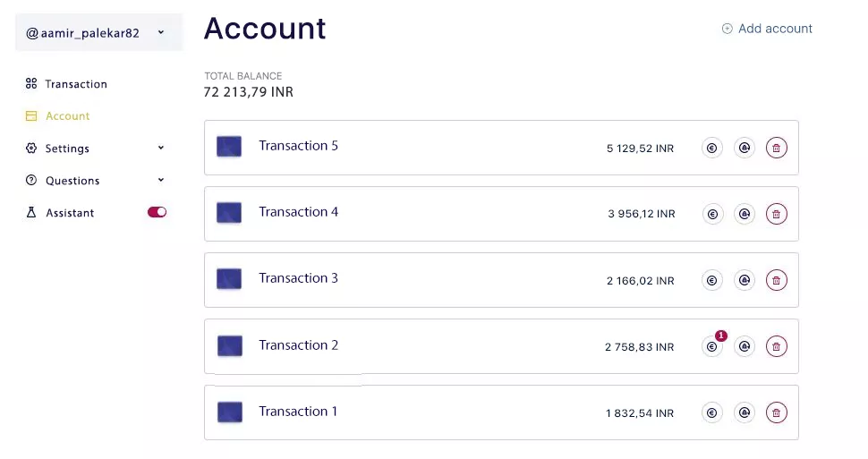
Task: Click the at-sign icon on Transaction 4
Action: point(744,214)
